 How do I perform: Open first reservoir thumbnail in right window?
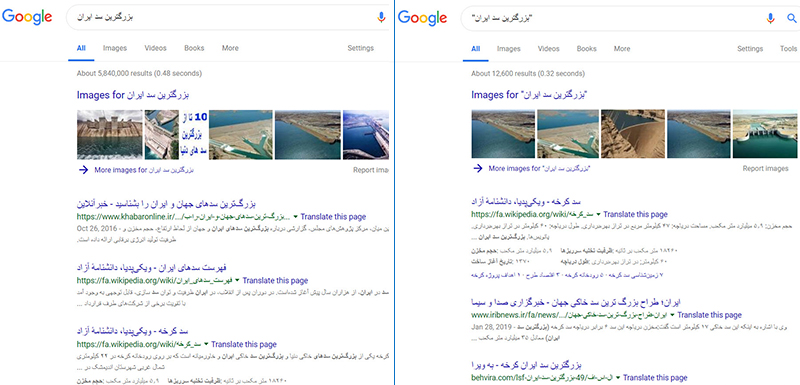[x=503, y=134]
